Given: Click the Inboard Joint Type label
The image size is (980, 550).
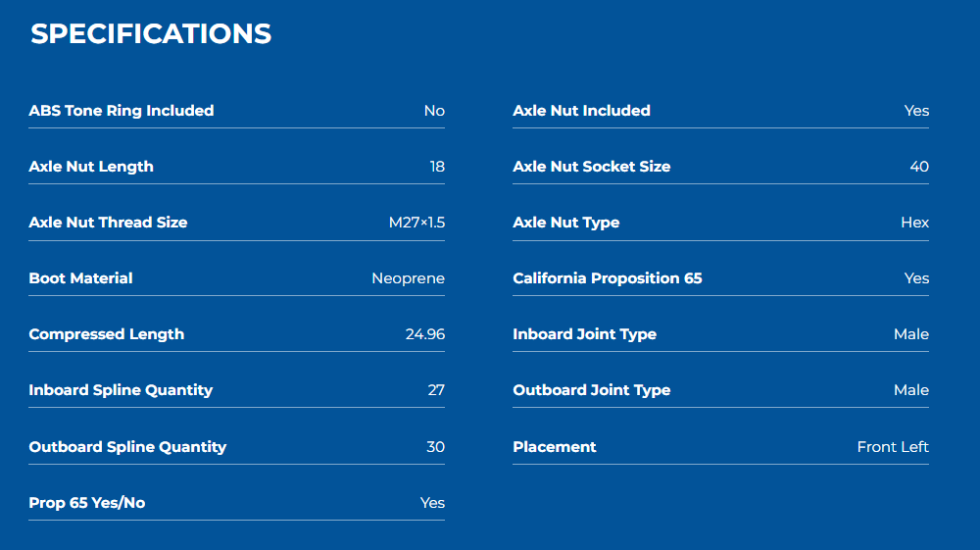Looking at the screenshot, I should [585, 334].
